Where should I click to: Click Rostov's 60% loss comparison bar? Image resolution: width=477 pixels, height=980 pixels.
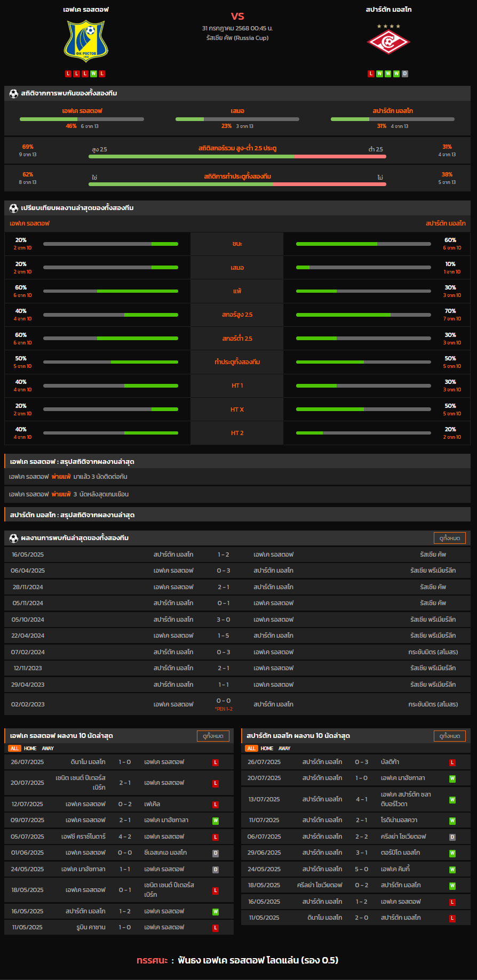click(110, 291)
